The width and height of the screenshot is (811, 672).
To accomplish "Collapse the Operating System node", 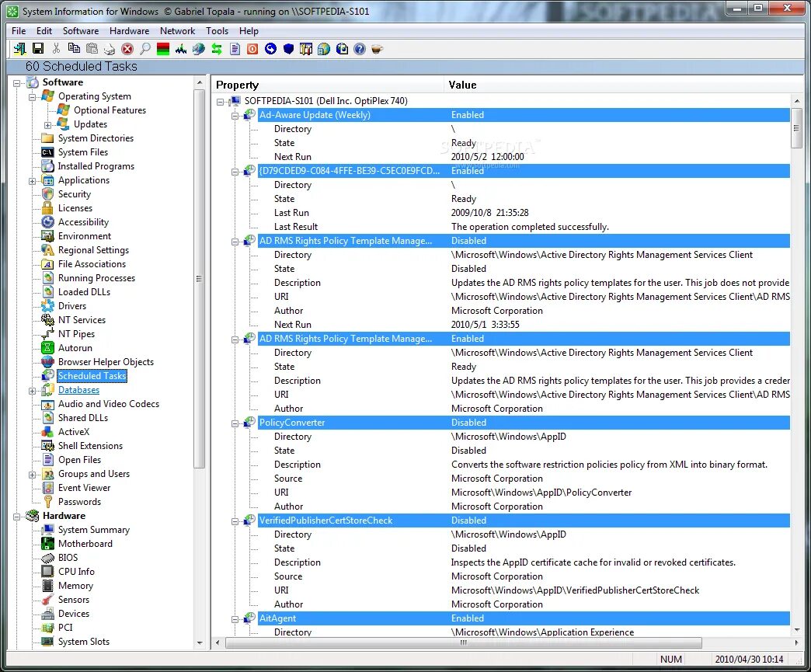I will pyautogui.click(x=32, y=97).
